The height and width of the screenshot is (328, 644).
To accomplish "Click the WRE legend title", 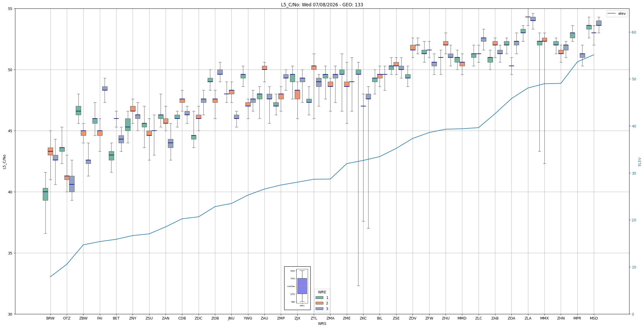I will point(322,292).
